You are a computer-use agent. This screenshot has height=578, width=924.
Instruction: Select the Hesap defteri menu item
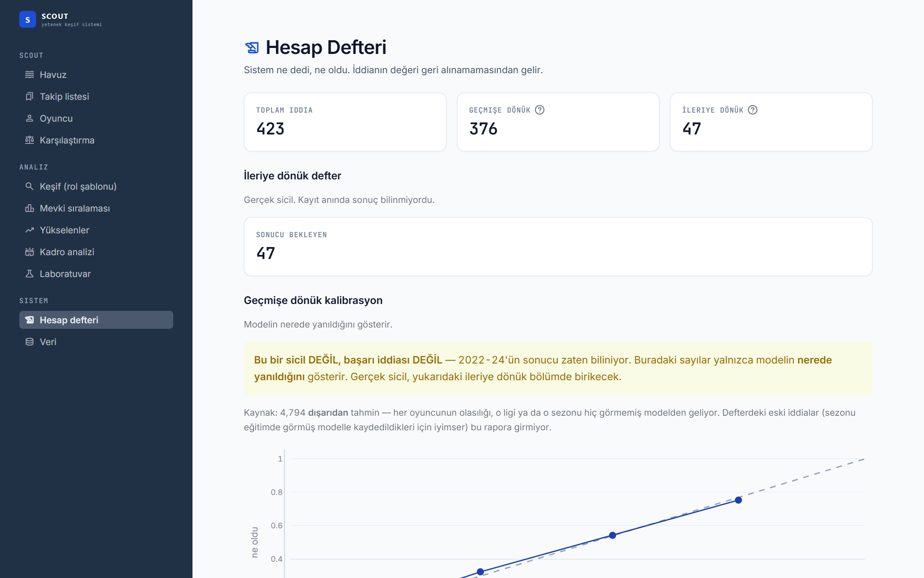coord(96,320)
